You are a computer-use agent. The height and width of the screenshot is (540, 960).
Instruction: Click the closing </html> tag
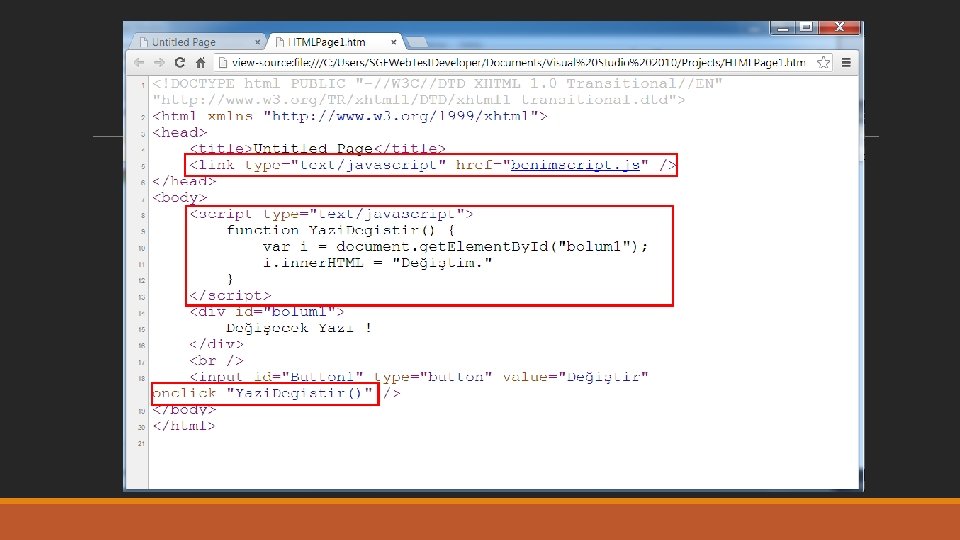pyautogui.click(x=184, y=426)
